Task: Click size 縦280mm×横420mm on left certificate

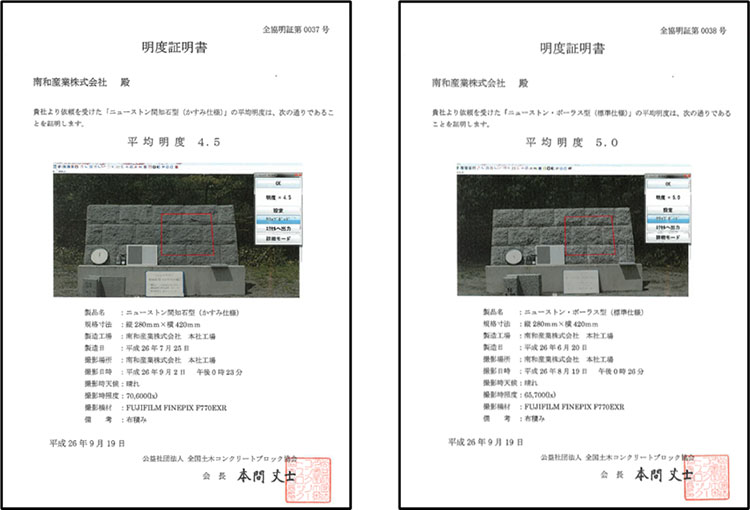Action: click(163, 325)
